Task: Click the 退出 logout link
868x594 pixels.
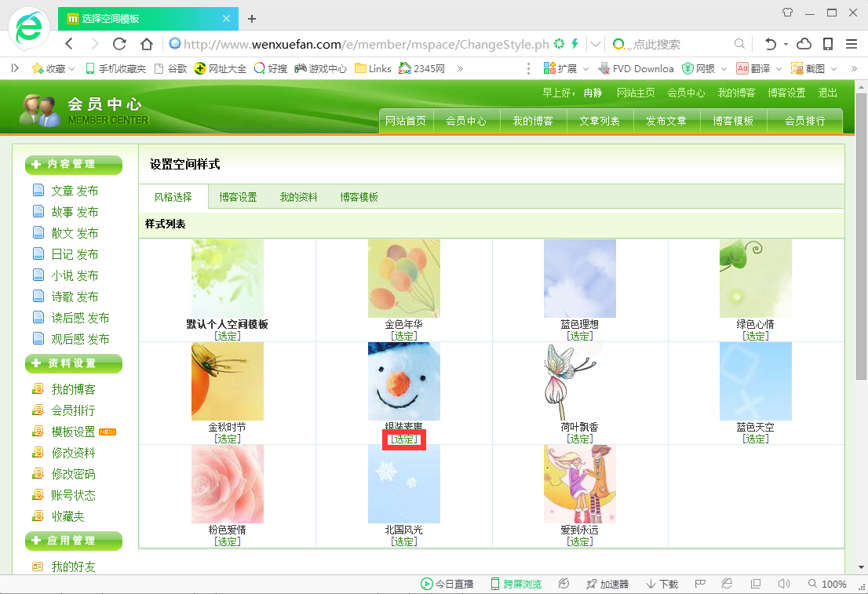Action: [x=827, y=93]
